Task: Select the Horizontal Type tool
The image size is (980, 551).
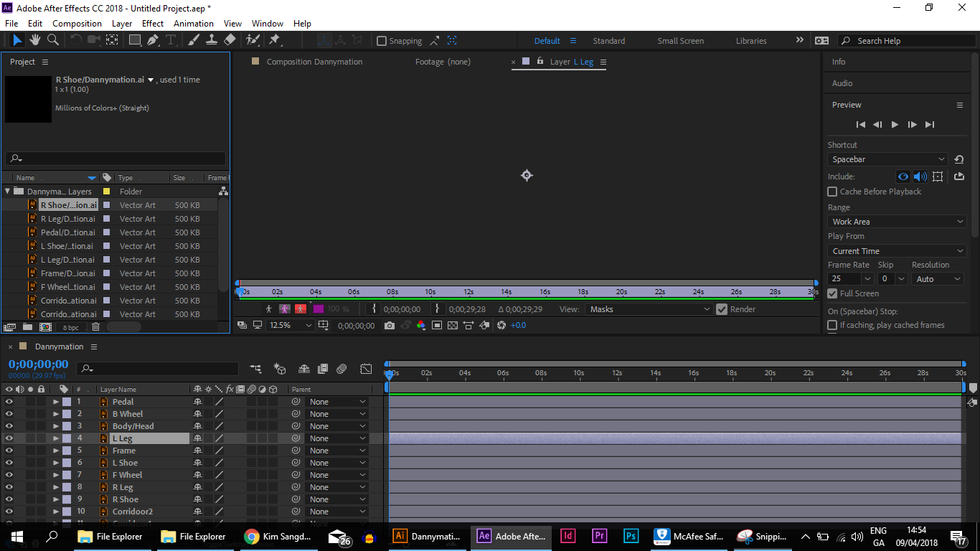Action: [x=171, y=40]
